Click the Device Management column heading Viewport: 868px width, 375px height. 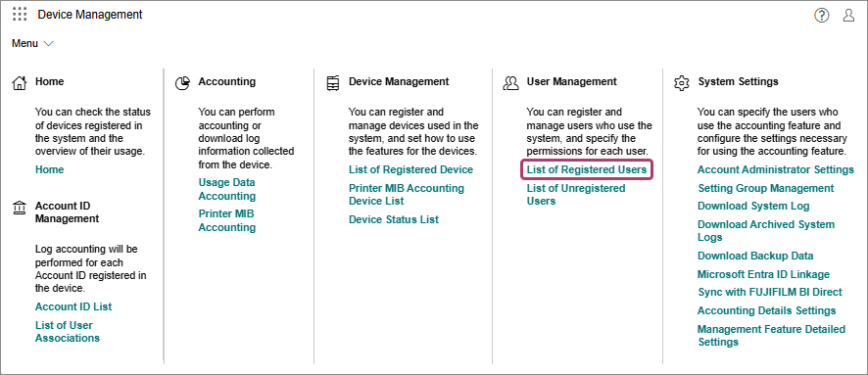point(399,81)
